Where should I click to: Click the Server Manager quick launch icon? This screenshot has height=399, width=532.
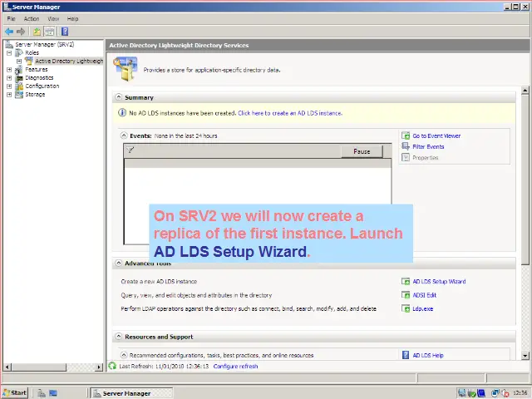(x=42, y=393)
